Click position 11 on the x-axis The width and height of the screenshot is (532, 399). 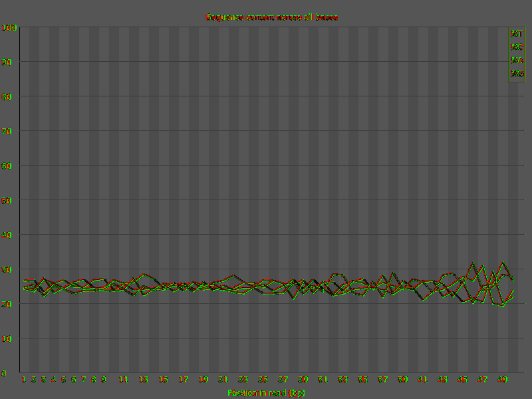pyautogui.click(x=124, y=380)
